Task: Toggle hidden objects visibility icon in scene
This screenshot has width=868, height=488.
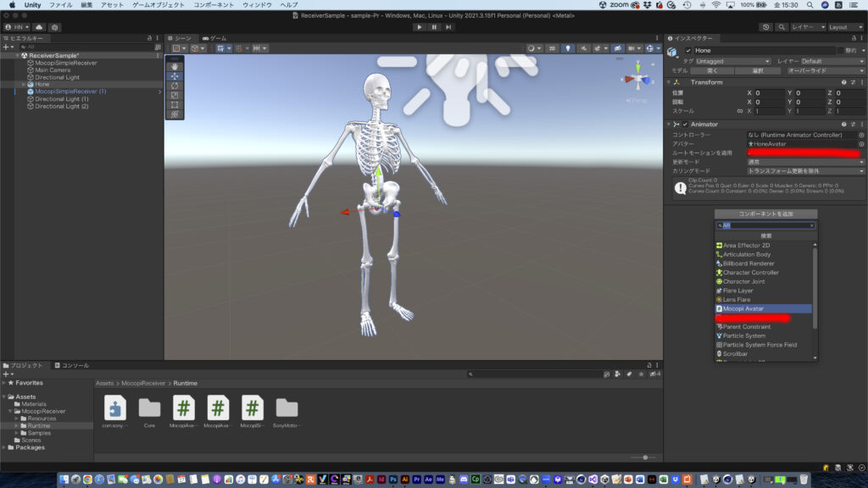Action: click(x=617, y=48)
